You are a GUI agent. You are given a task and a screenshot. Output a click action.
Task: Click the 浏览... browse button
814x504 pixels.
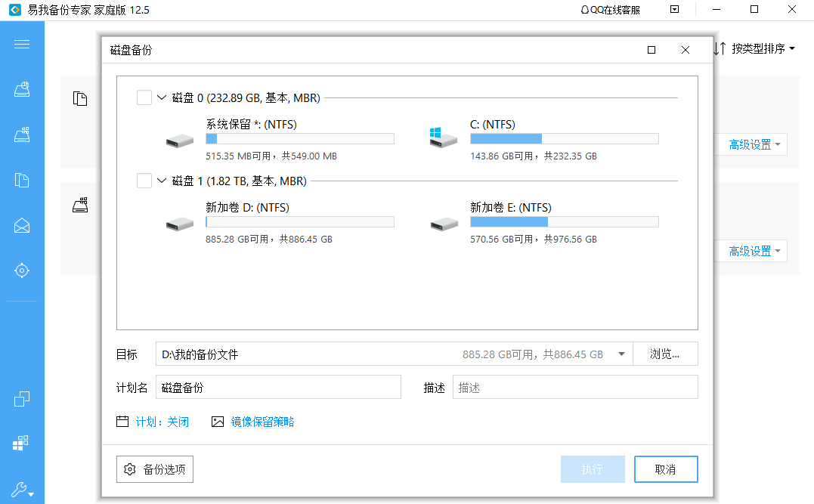pos(664,354)
